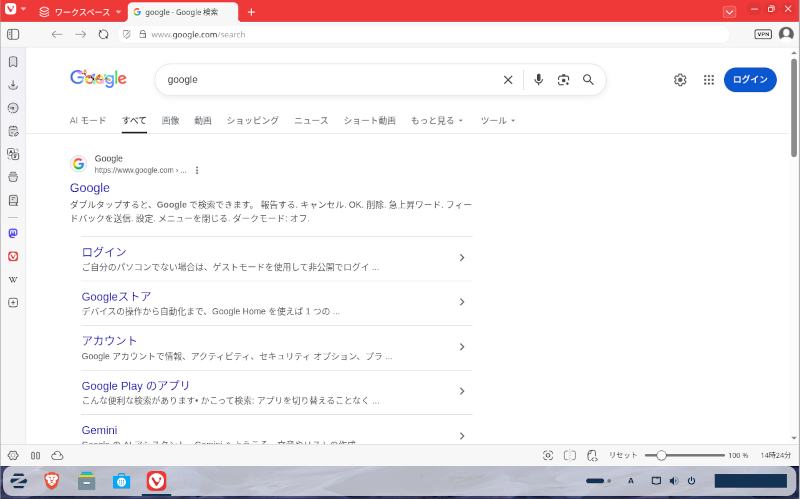Open the Bookmarks panel

pos(13,62)
